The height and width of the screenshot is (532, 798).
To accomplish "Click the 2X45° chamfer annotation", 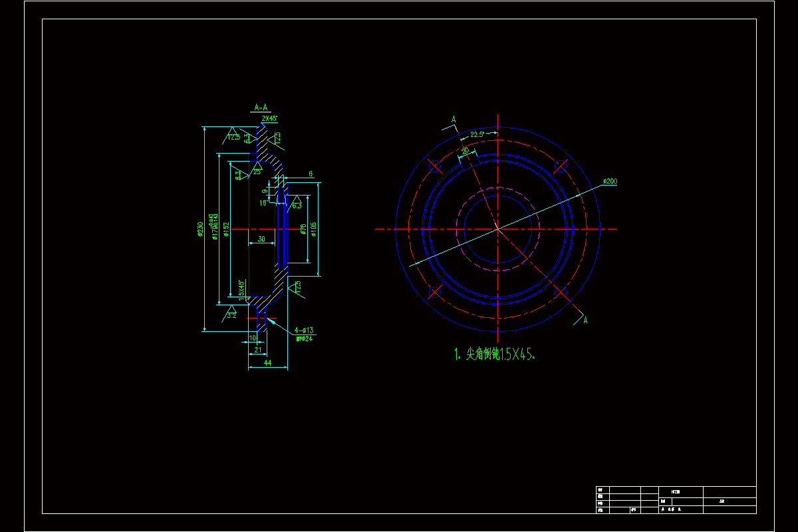I will 269,118.
